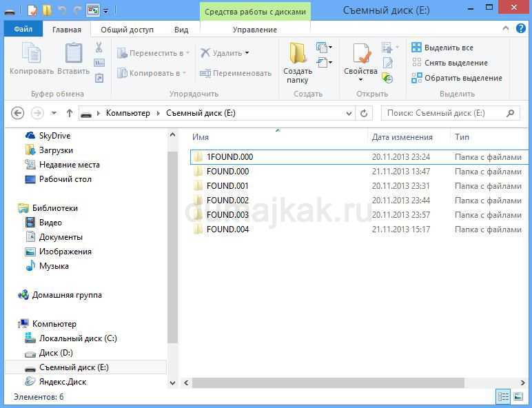Open the Документы library
This screenshot has width=532, height=408.
pos(54,237)
